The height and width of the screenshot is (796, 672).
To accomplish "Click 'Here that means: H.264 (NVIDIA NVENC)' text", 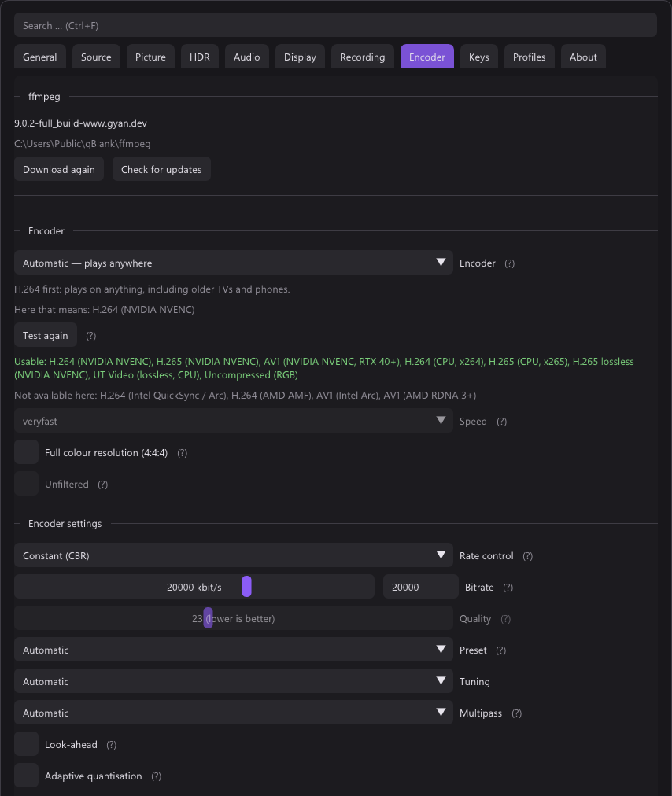I will (104, 310).
